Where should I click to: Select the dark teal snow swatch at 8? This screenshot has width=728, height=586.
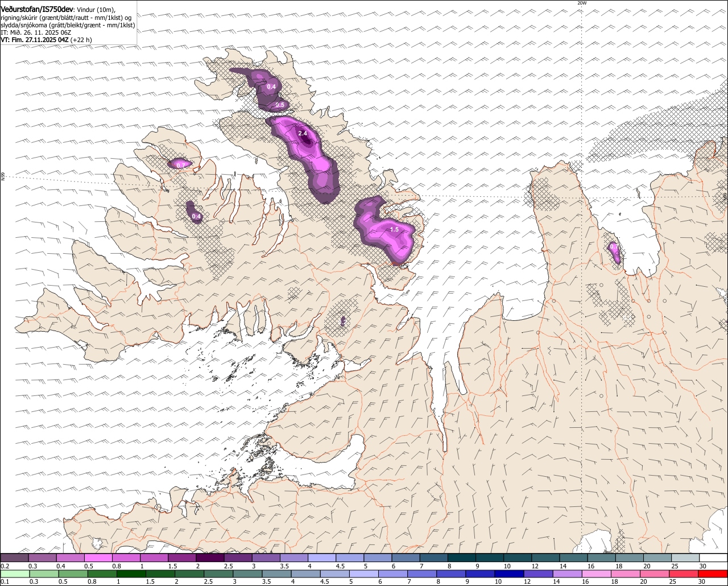tap(462, 558)
